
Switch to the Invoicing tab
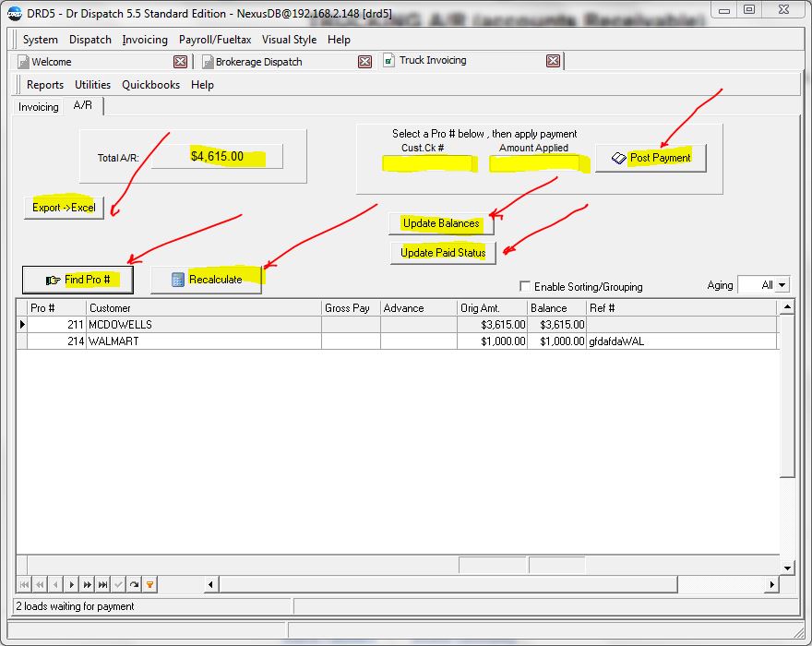(x=39, y=107)
